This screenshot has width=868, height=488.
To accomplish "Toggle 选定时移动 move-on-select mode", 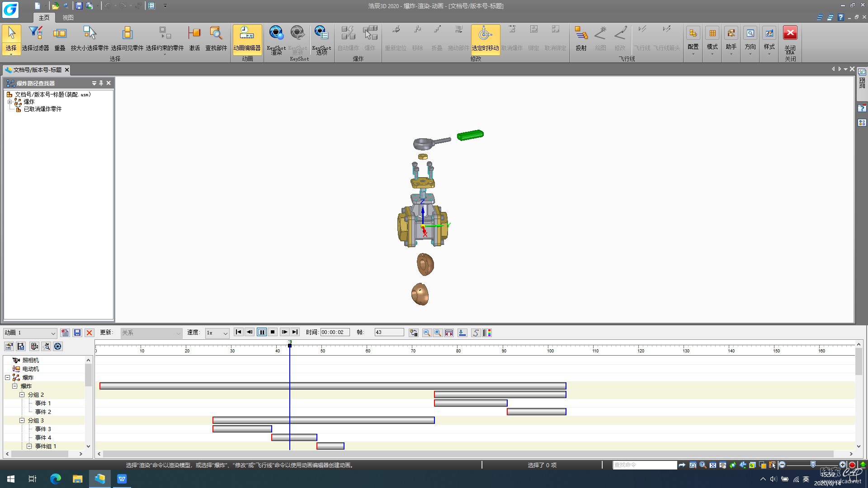I will pyautogui.click(x=485, y=39).
